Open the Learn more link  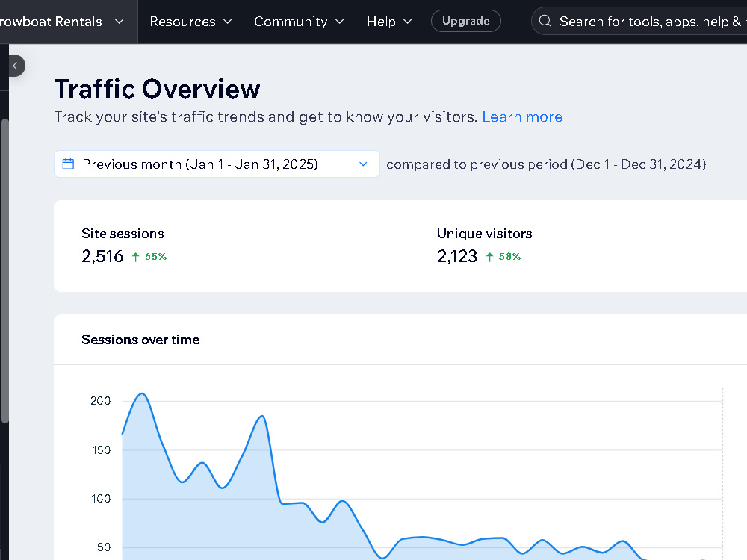click(522, 116)
